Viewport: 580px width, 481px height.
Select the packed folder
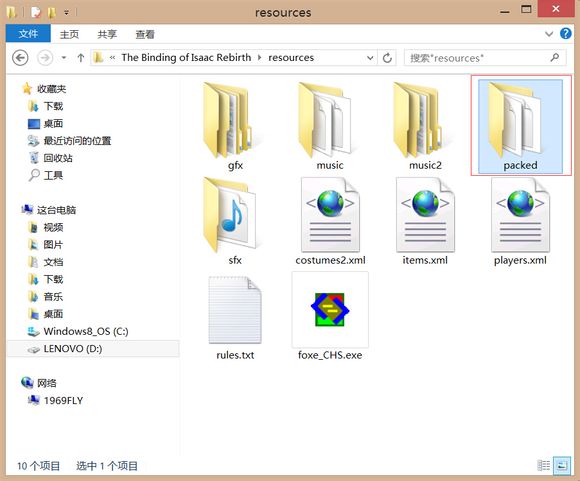point(520,126)
